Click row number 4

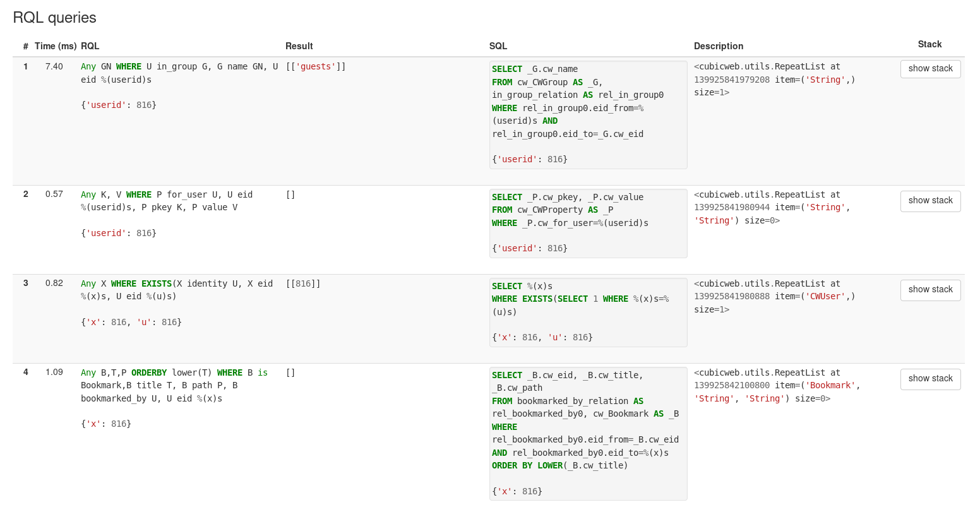coord(26,372)
